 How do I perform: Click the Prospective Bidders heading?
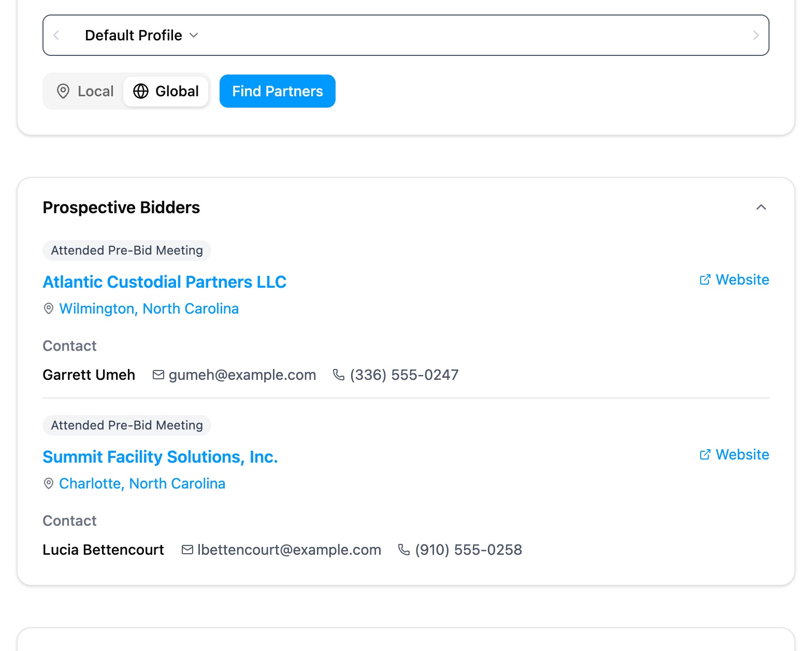coord(122,208)
